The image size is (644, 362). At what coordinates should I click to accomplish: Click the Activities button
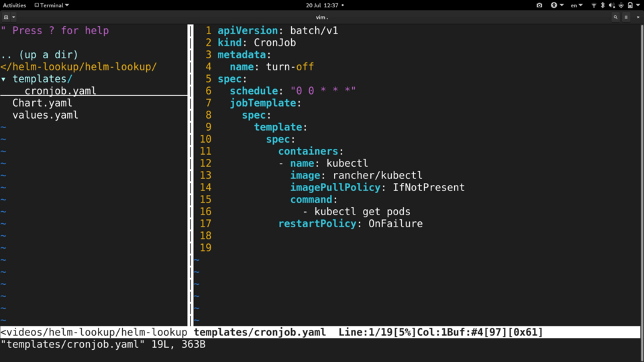coord(15,5)
